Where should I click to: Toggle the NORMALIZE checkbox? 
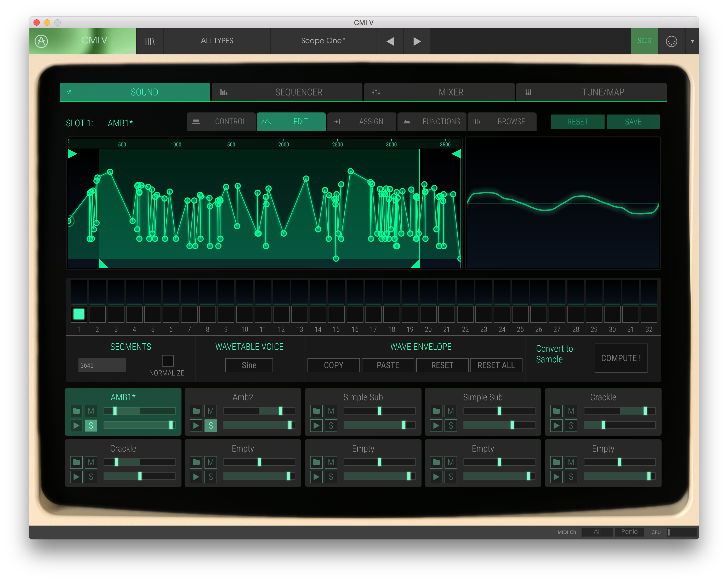(x=167, y=361)
